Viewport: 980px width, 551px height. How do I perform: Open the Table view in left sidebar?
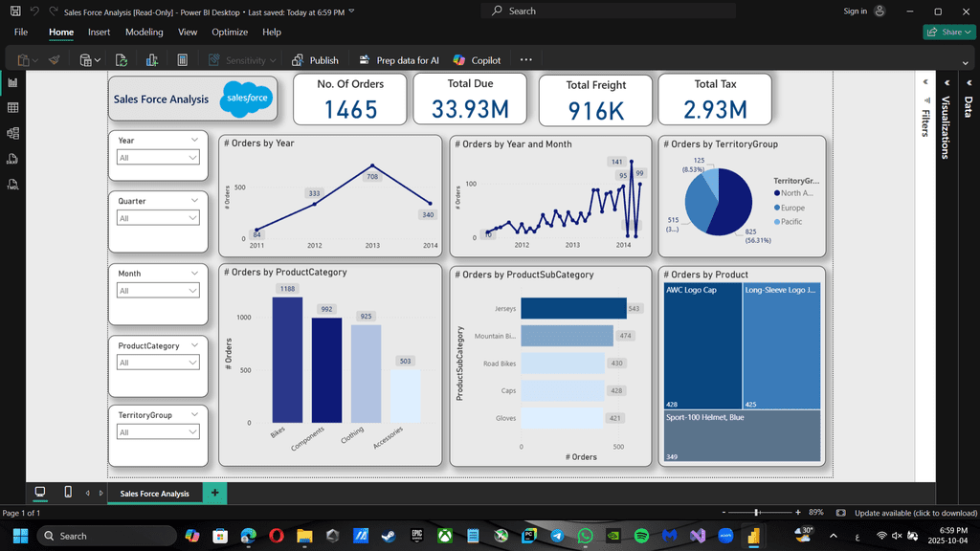[13, 108]
